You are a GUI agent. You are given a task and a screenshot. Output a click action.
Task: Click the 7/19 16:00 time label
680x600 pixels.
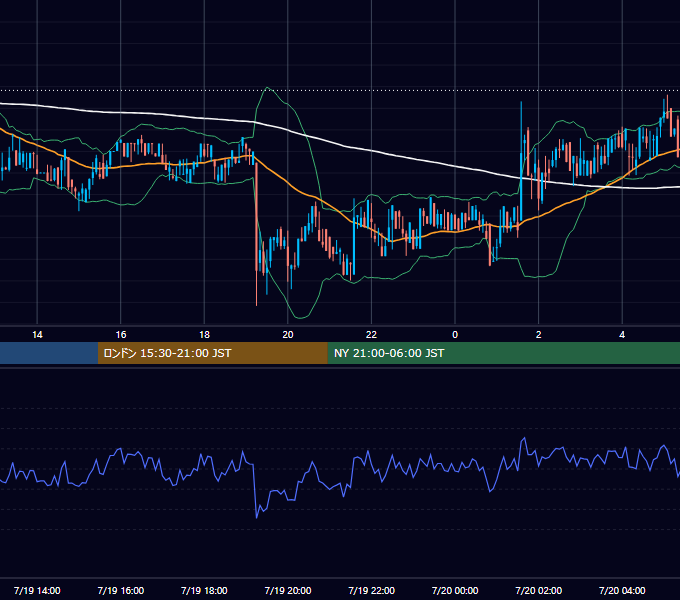pos(121,590)
